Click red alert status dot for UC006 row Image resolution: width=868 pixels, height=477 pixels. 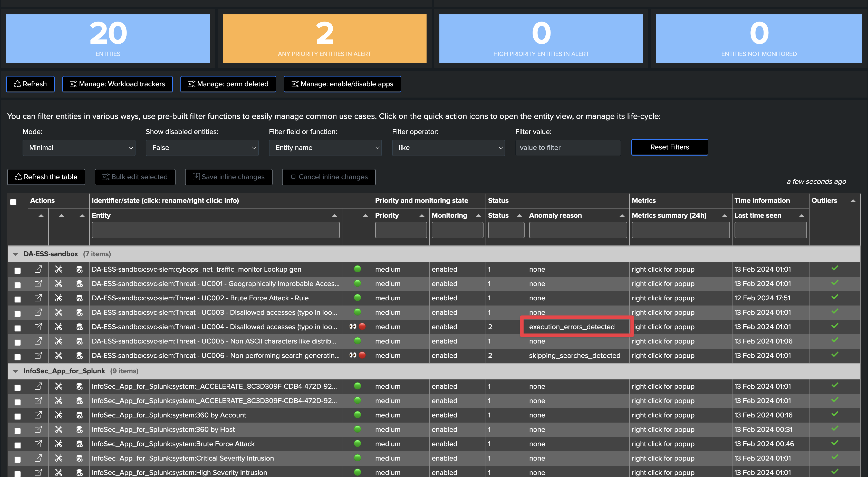point(362,355)
